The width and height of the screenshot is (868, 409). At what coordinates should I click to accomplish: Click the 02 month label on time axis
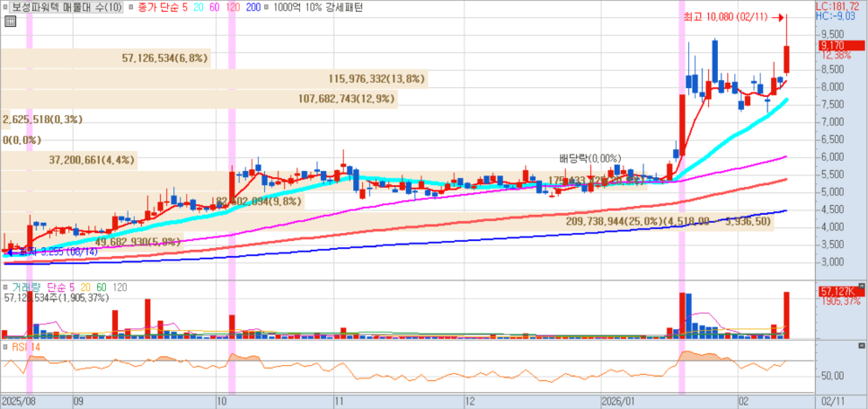744,400
